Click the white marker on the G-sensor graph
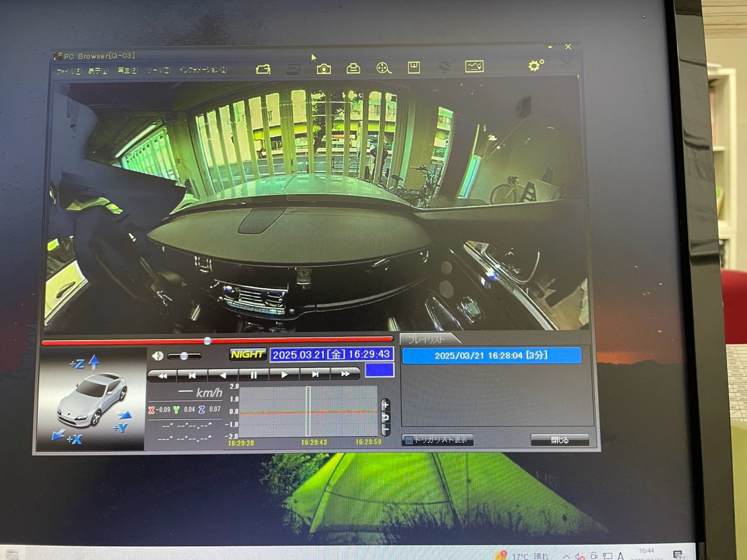This screenshot has height=560, width=747. [307, 411]
